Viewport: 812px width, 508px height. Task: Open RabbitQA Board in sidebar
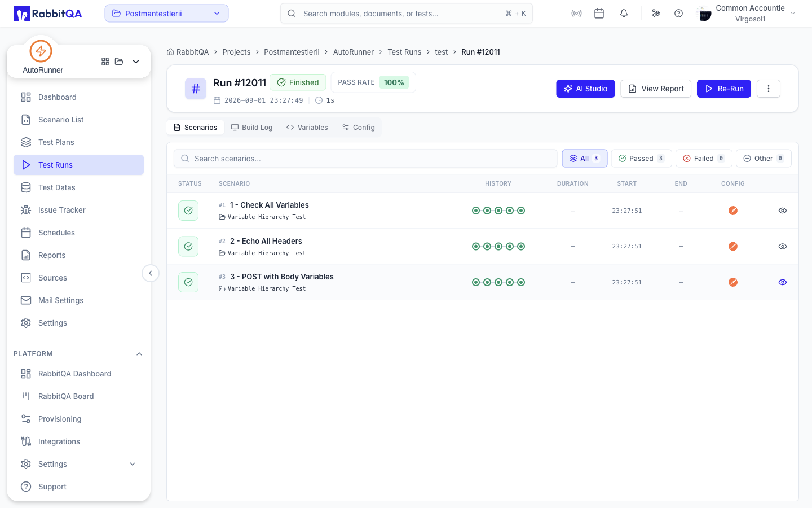(78, 396)
